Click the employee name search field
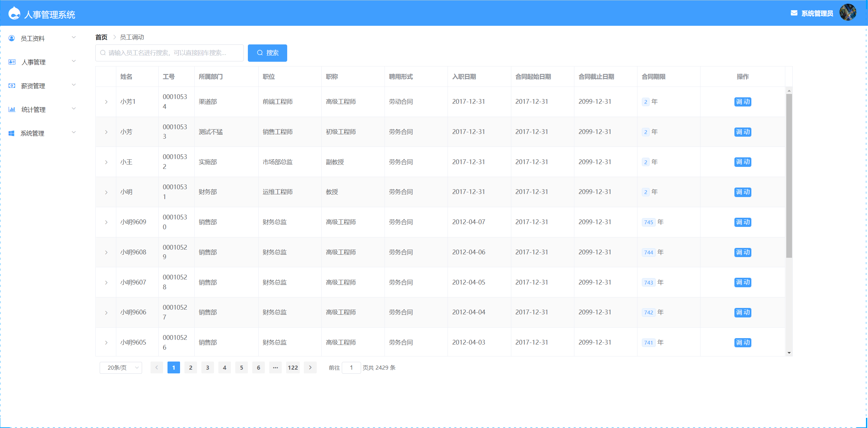The image size is (868, 428). coord(170,53)
